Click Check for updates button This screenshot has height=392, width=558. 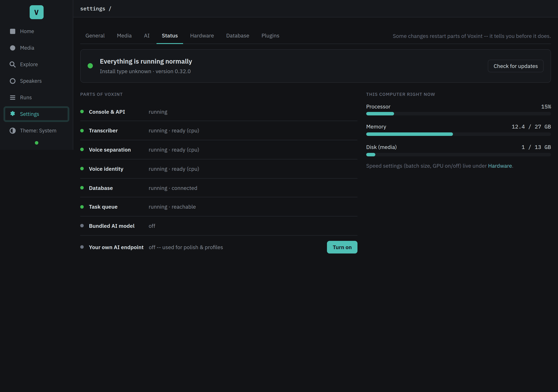(x=515, y=66)
